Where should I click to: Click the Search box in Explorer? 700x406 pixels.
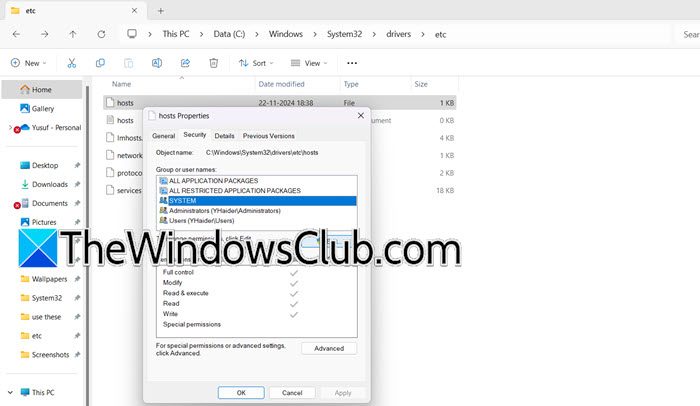[687, 34]
